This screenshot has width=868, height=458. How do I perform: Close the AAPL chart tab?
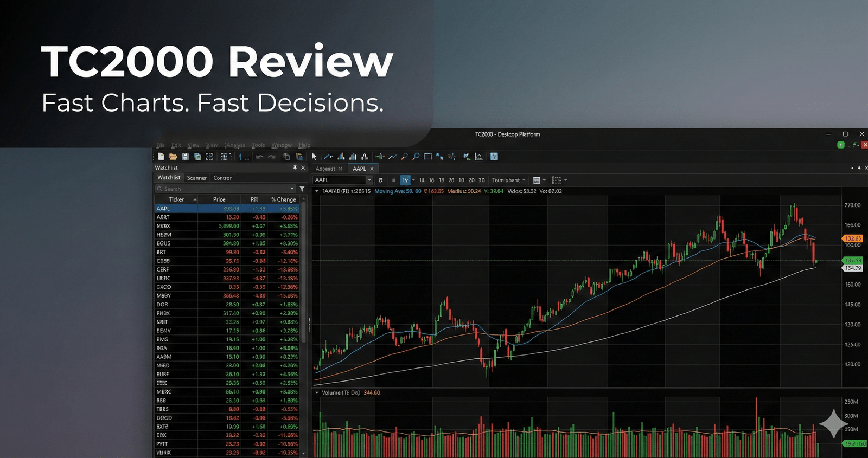[372, 169]
